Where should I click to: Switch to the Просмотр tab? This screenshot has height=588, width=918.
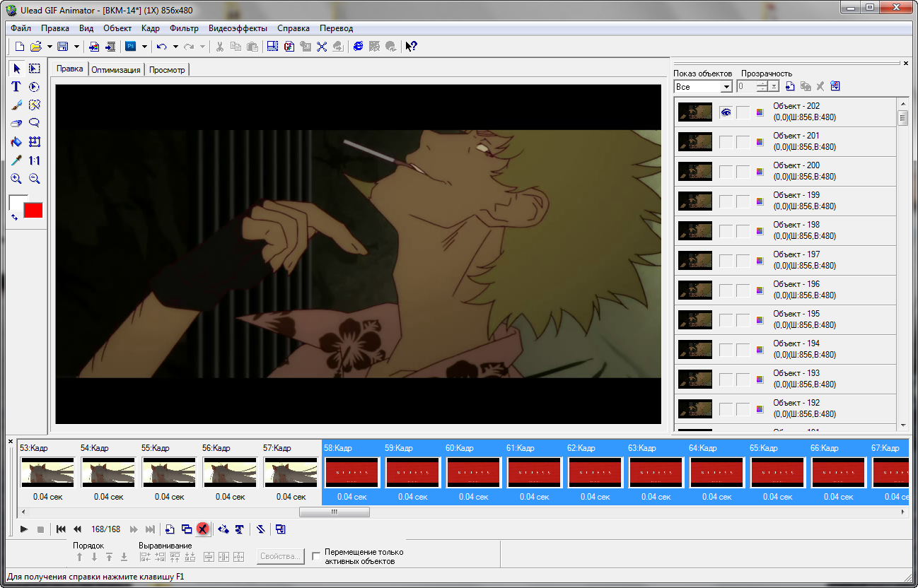pyautogui.click(x=167, y=70)
